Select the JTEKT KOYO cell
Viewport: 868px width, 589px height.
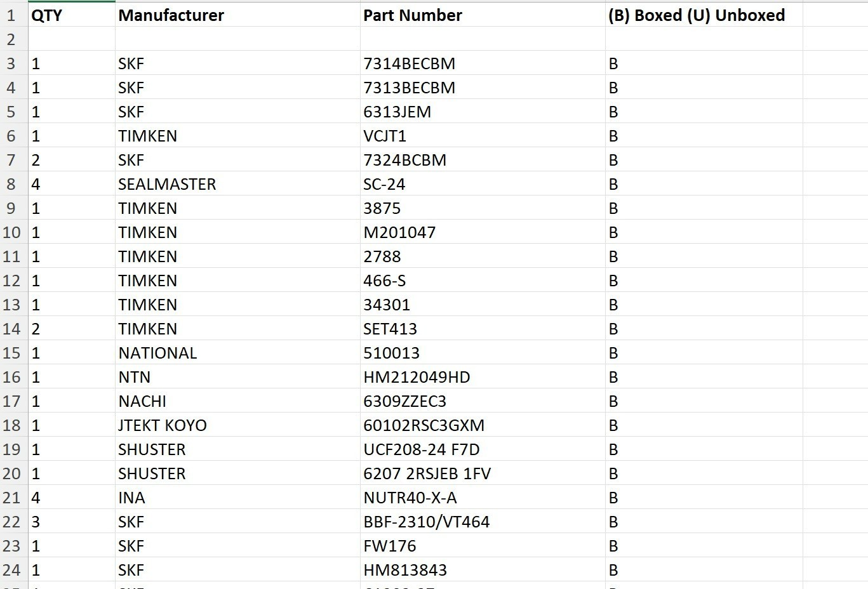tap(237, 425)
